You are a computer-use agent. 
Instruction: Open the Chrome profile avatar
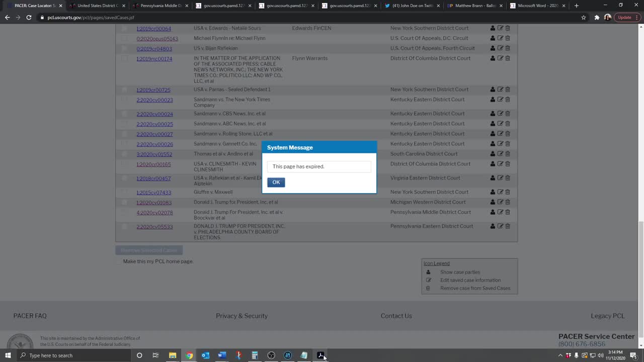tap(608, 17)
